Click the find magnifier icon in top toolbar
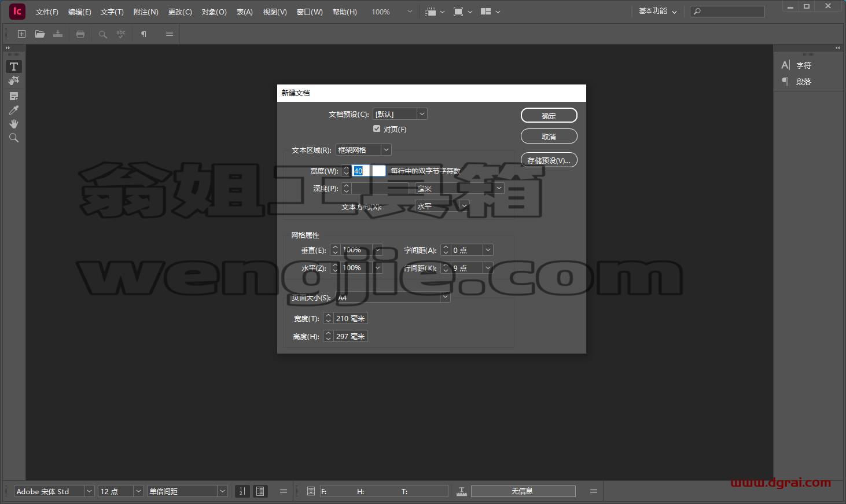 (102, 34)
